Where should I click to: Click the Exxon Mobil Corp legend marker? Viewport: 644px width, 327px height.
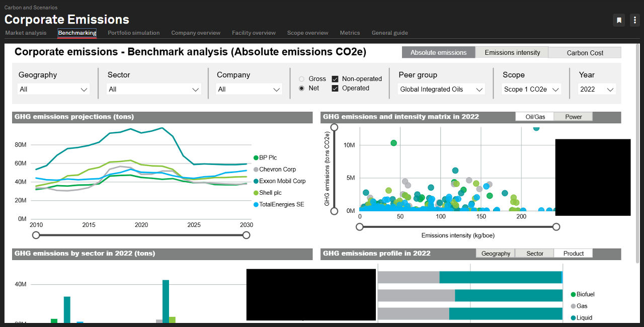(256, 181)
